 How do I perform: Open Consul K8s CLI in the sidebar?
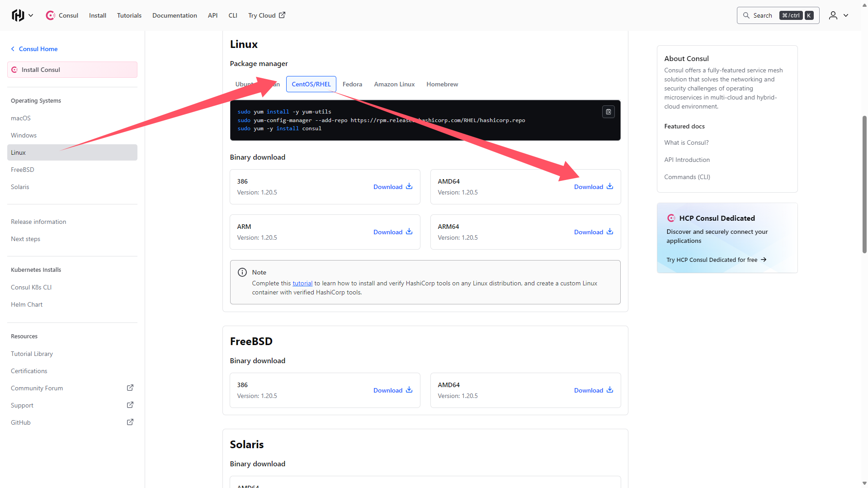point(31,287)
